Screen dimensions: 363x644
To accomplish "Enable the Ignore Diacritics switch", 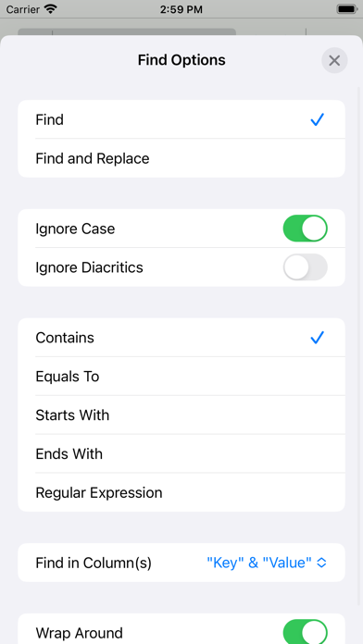I will click(305, 267).
